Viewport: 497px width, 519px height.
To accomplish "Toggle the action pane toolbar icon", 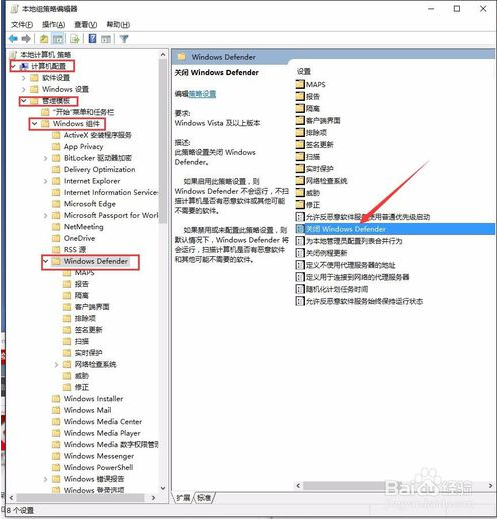I will click(x=106, y=39).
